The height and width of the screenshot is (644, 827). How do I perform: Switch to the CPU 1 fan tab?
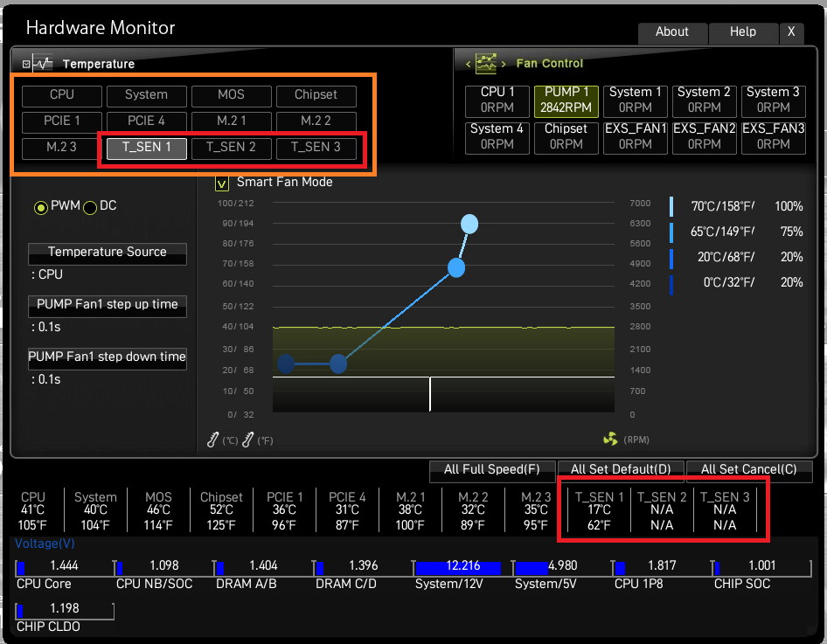pos(497,100)
